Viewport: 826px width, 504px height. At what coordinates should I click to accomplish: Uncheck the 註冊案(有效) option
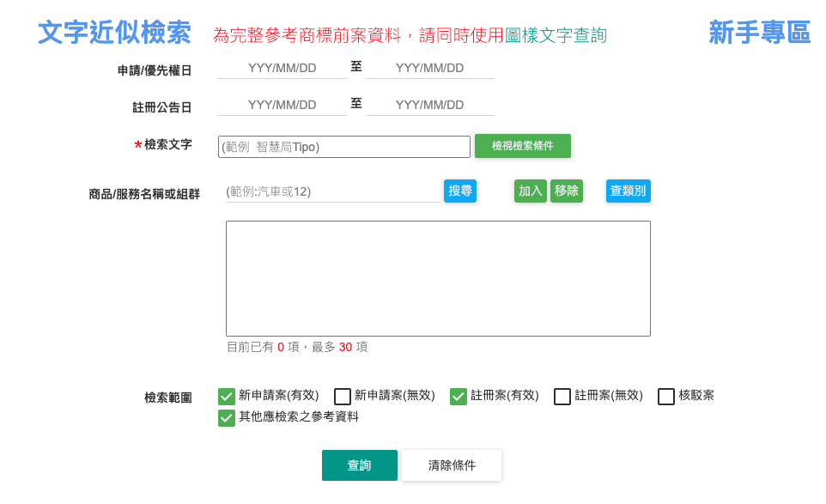tap(457, 396)
